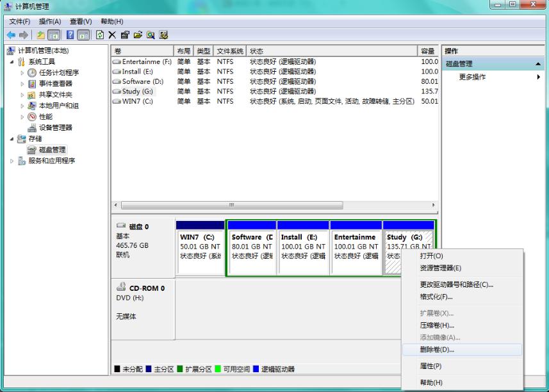Click the rightmost disk settings toolbar icon
This screenshot has height=392, width=549.
[x=163, y=35]
